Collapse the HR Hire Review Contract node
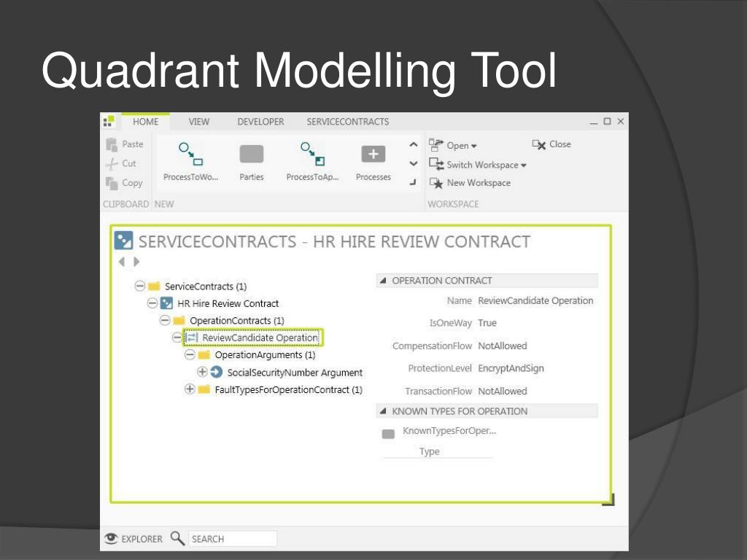 152,303
